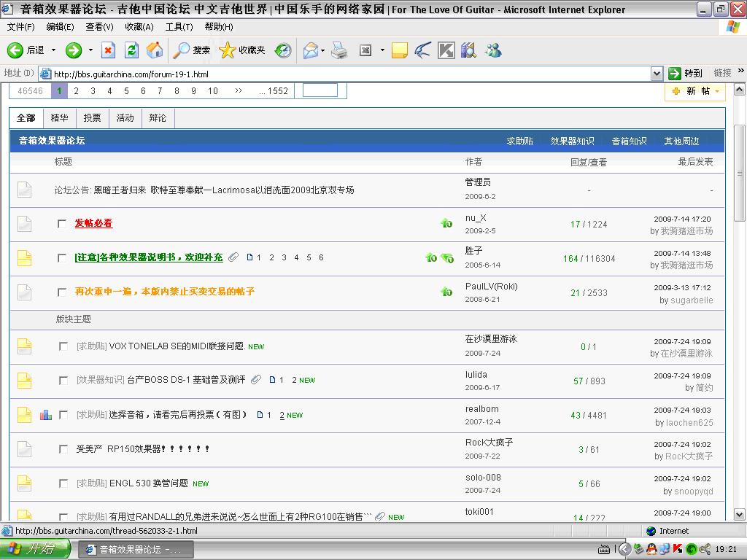Screen dimensions: 747x560
Task: Click the blue bird toolbar icon
Action: click(422, 50)
